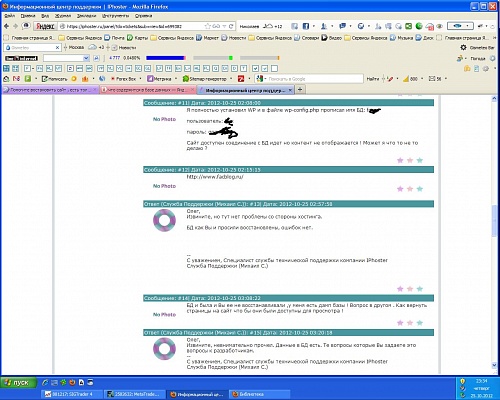
Task: Open the Google search engine selector dropdown
Action: (265, 79)
